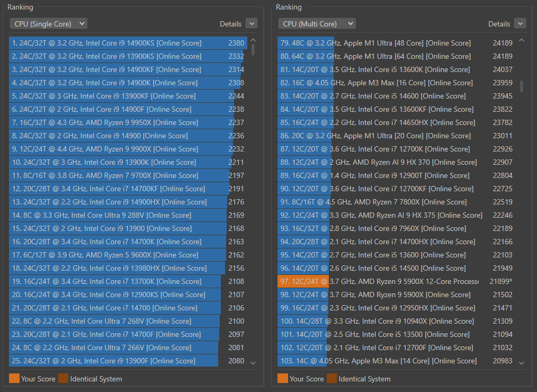Select row 91 AMD Ryzen 7 7800X
Image resolution: width=537 pixels, height=392 pixels.
pos(397,202)
